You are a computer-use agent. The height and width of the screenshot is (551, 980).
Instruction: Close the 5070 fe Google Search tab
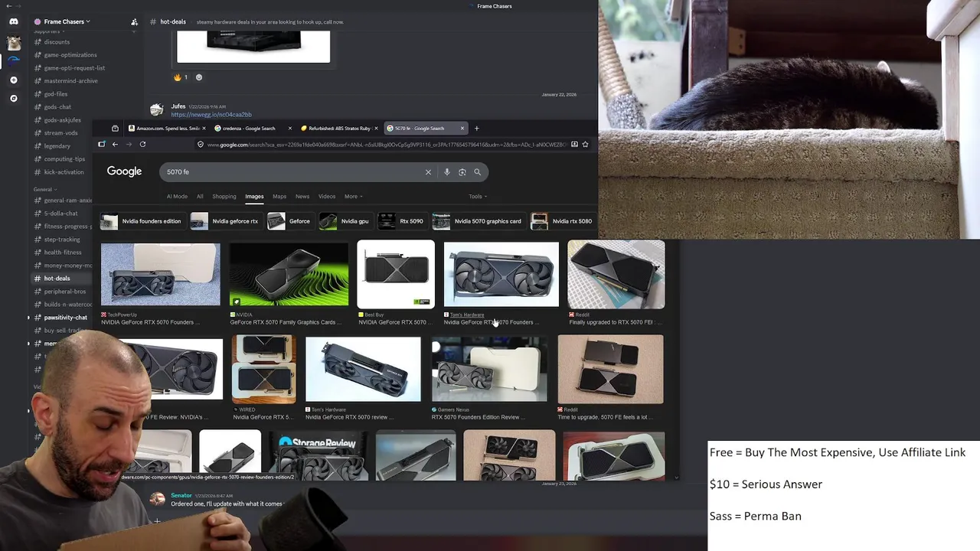coord(462,128)
